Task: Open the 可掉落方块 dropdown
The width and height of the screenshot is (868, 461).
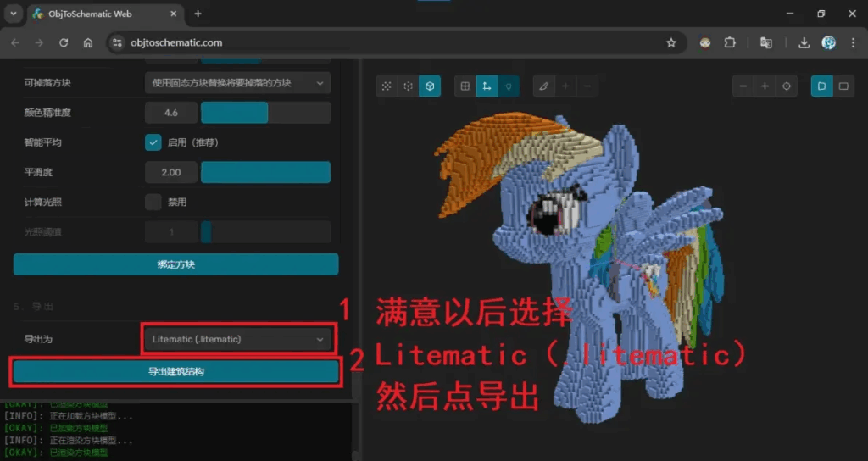Action: pos(238,83)
